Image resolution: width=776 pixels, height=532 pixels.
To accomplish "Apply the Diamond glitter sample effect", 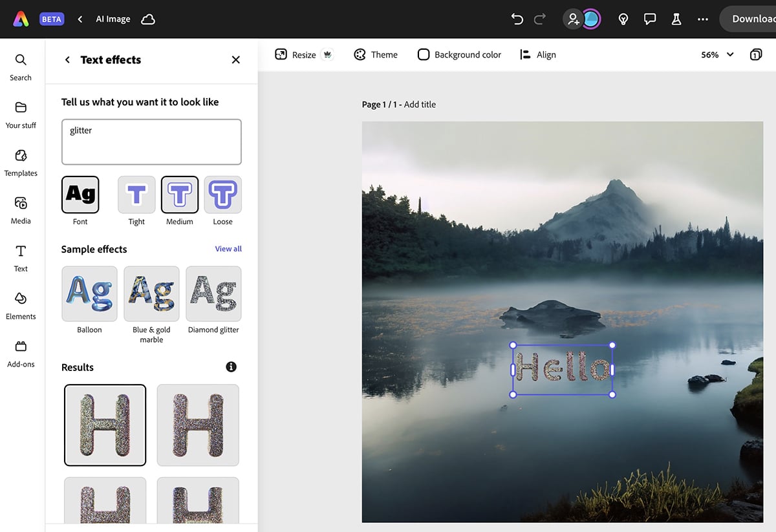I will (x=213, y=294).
